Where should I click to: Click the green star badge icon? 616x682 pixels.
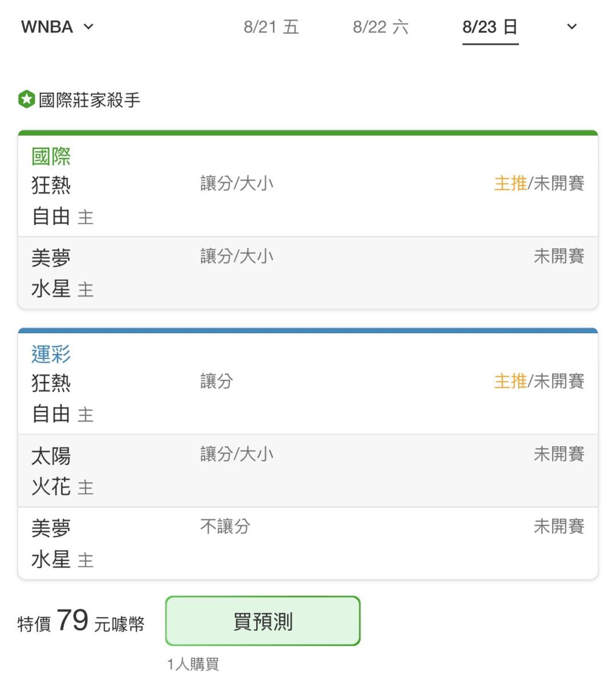(26, 99)
